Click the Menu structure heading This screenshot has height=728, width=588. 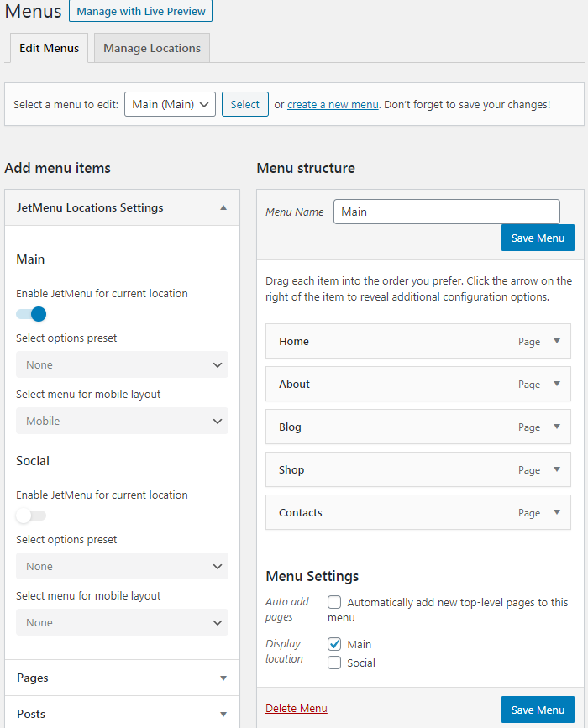click(306, 168)
